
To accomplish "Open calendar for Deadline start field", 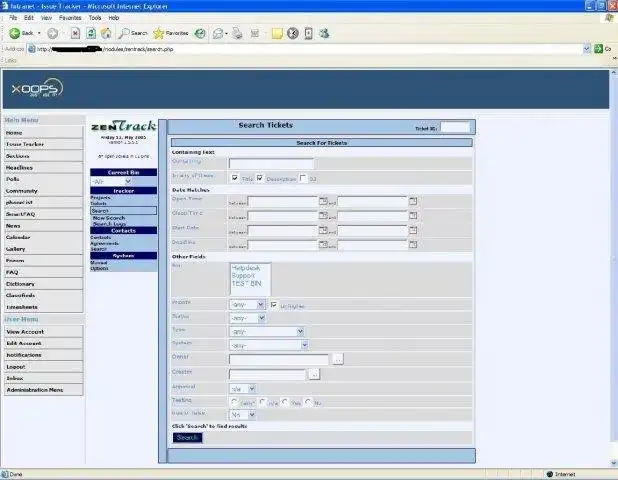I will point(323,244).
